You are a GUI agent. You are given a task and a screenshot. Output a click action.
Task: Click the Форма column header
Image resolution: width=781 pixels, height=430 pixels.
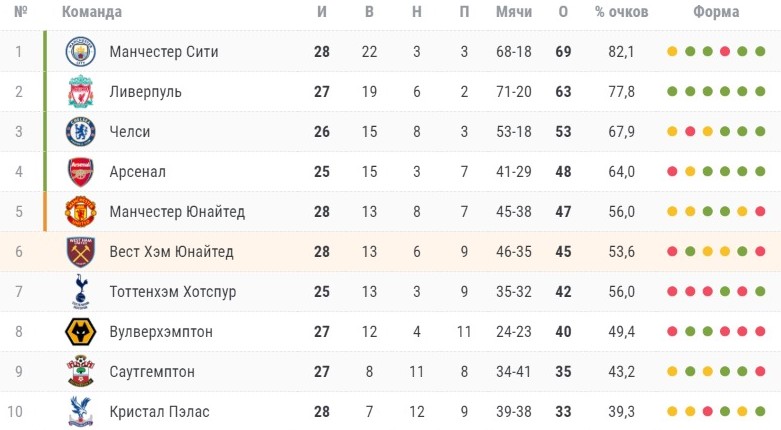tap(716, 11)
